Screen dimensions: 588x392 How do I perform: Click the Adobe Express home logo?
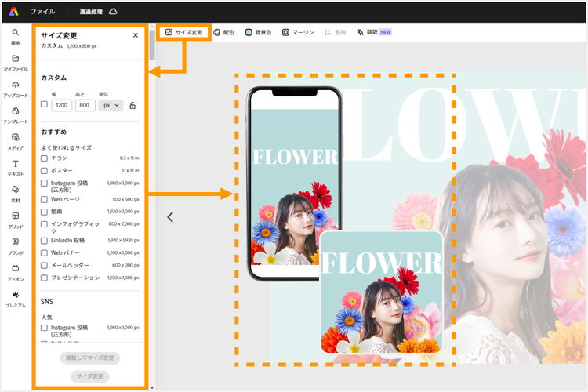coord(14,12)
